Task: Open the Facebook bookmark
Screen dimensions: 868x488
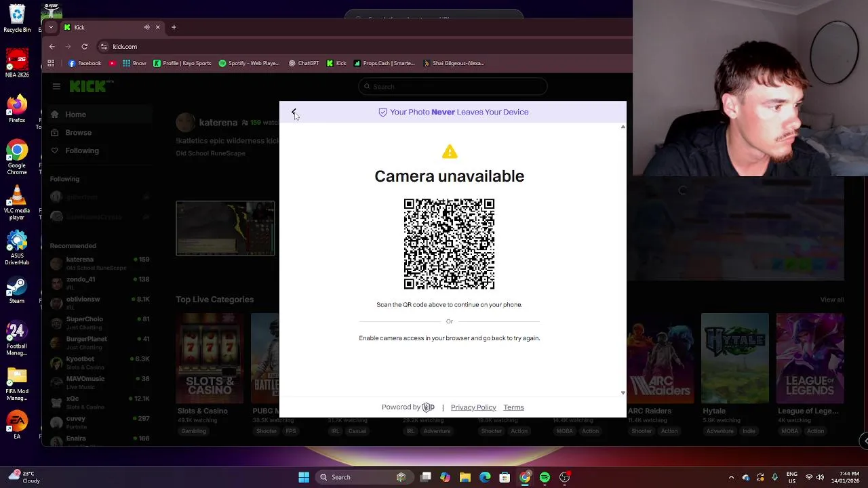Action: (85, 63)
